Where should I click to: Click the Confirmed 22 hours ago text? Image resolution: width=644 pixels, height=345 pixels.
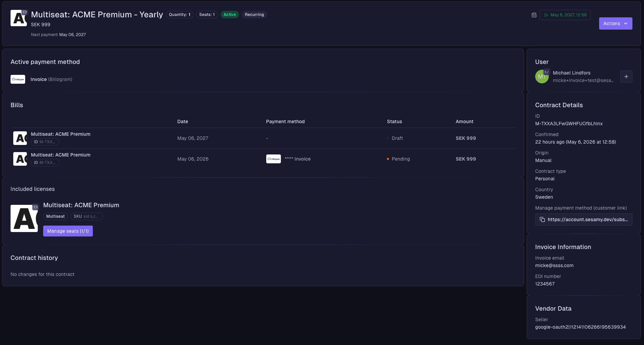pos(576,142)
